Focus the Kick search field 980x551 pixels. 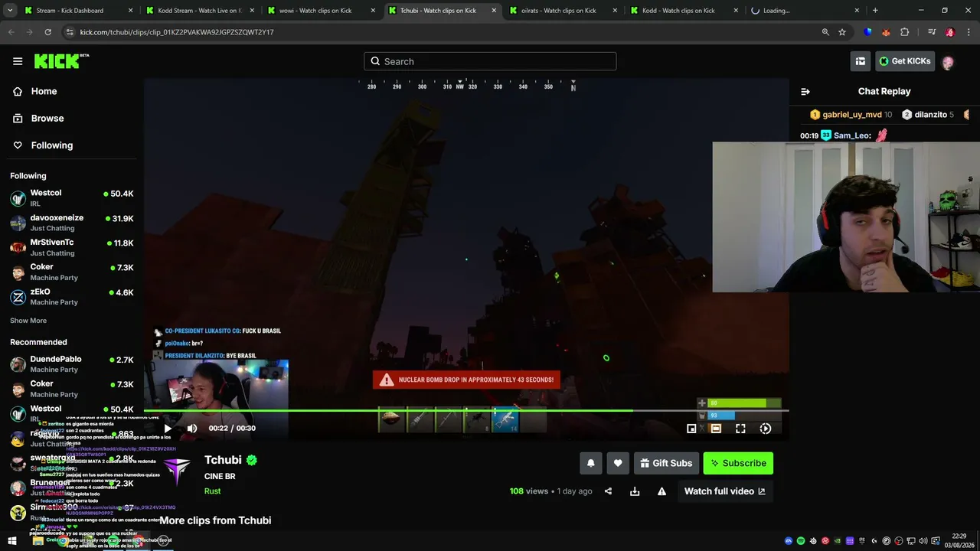click(x=490, y=61)
